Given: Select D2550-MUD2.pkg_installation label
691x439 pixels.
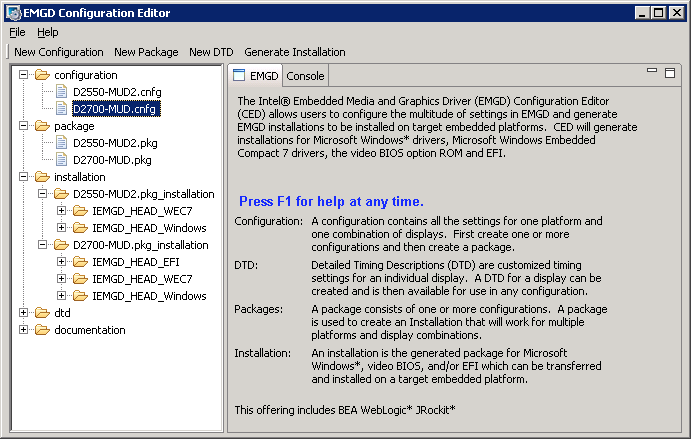Looking at the screenshot, I should [x=144, y=194].
